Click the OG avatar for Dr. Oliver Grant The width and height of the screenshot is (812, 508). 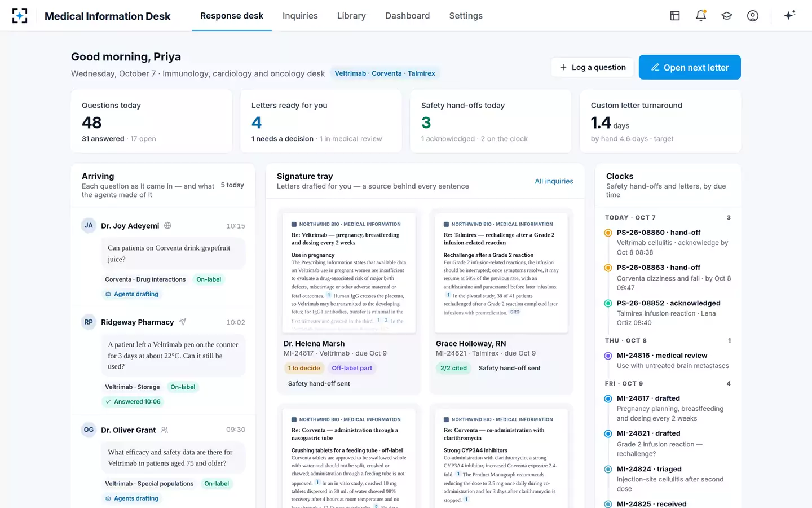coord(89,430)
